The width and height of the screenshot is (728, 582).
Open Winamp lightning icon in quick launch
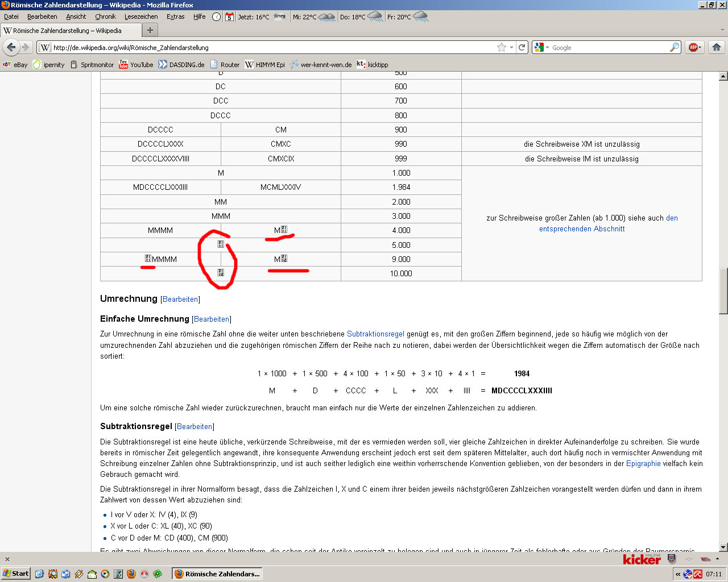tap(78, 573)
